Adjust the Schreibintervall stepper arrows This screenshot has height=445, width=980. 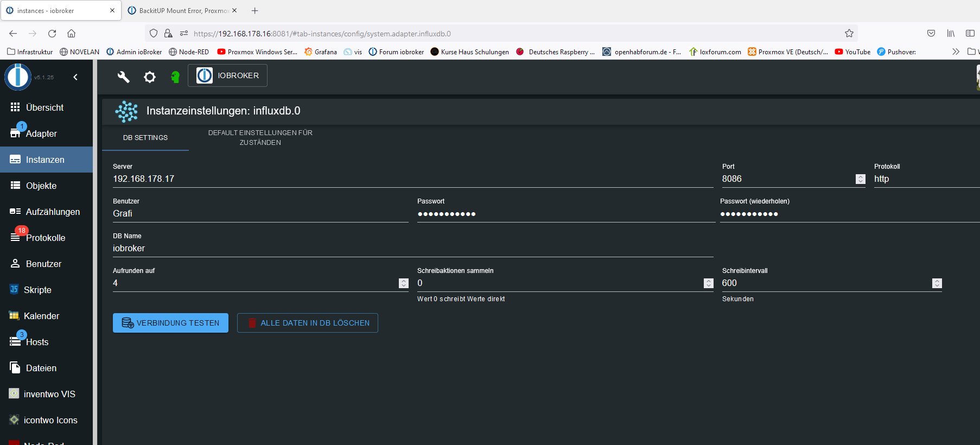937,283
